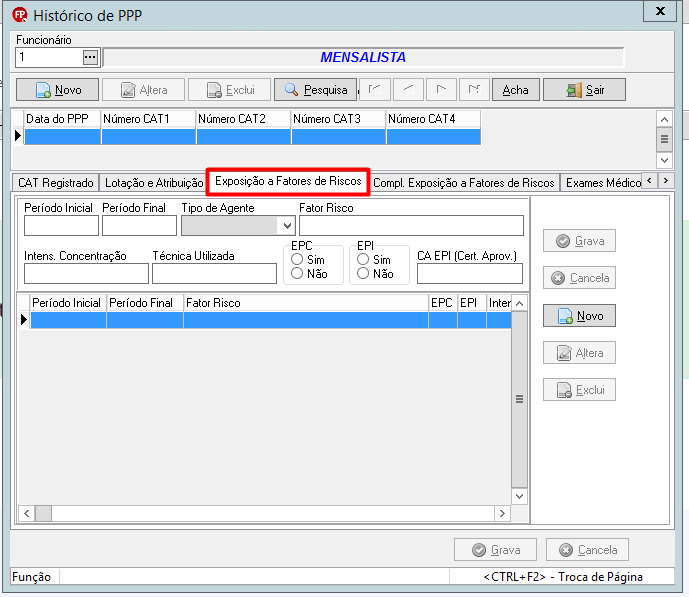Screen dimensions: 689x597
Task: Select EPC Não radio button
Action: [x=297, y=273]
